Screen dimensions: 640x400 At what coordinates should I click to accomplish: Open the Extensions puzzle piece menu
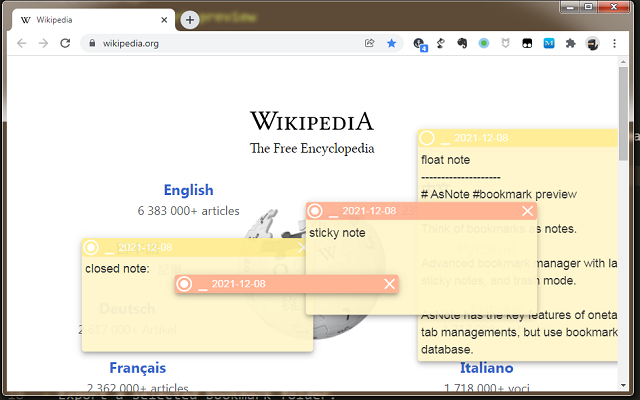571,43
